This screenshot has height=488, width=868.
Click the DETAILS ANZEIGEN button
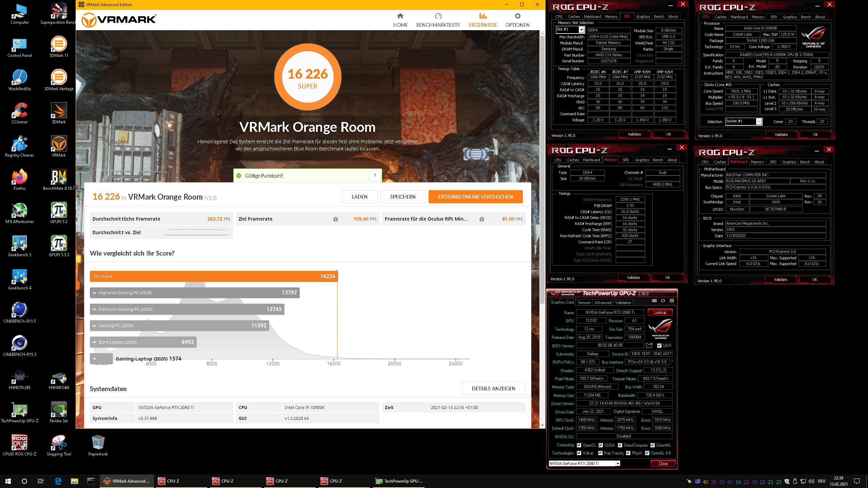coord(494,389)
